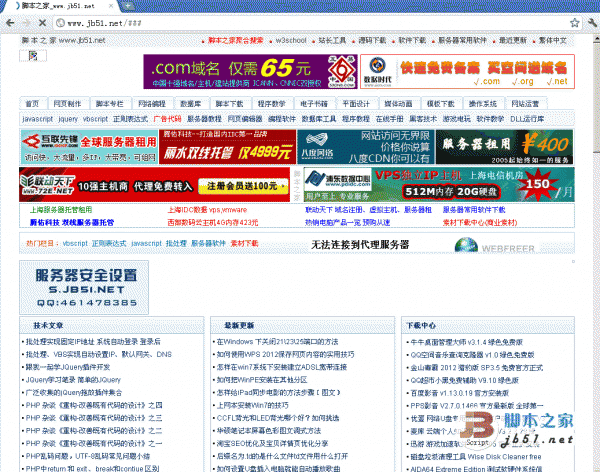Switch to 繁体中文 version
600x472 pixels.
553,40
